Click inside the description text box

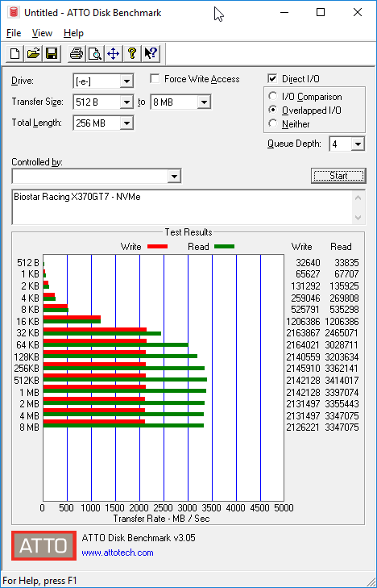tap(183, 207)
